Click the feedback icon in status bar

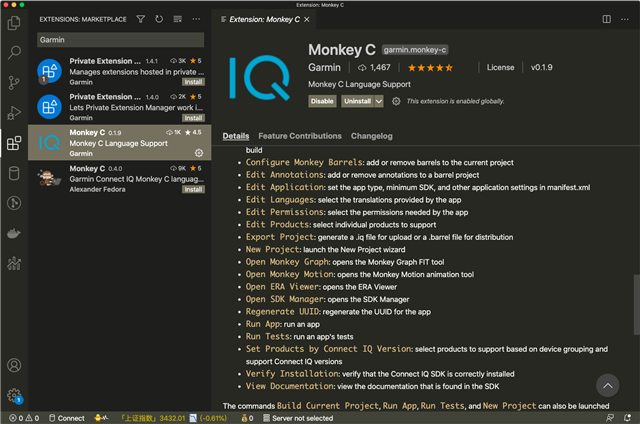tap(610, 418)
